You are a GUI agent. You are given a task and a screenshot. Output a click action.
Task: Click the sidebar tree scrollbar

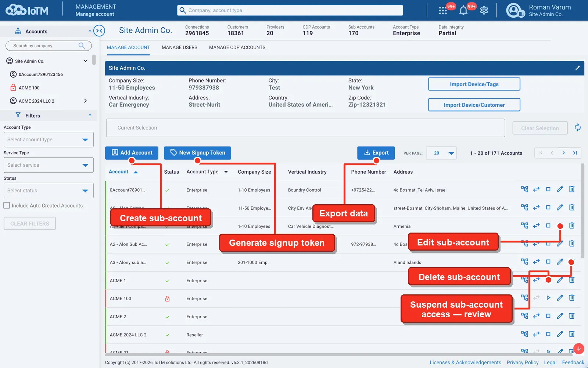94,60
